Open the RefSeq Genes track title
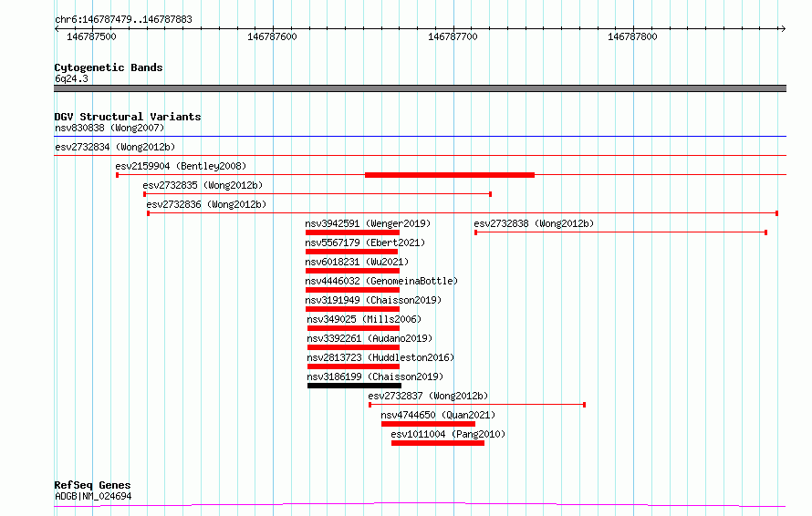 (92, 485)
